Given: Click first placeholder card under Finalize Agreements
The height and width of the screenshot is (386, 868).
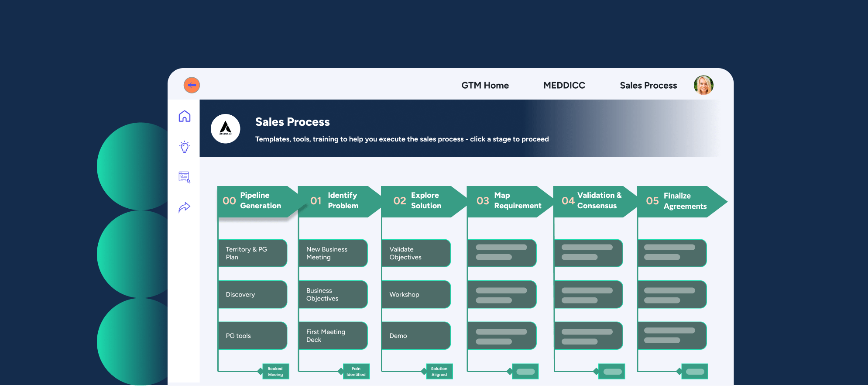Looking at the screenshot, I should tap(672, 253).
